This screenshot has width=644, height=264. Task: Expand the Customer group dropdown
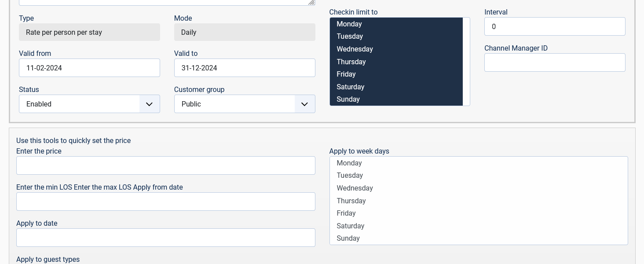(245, 104)
